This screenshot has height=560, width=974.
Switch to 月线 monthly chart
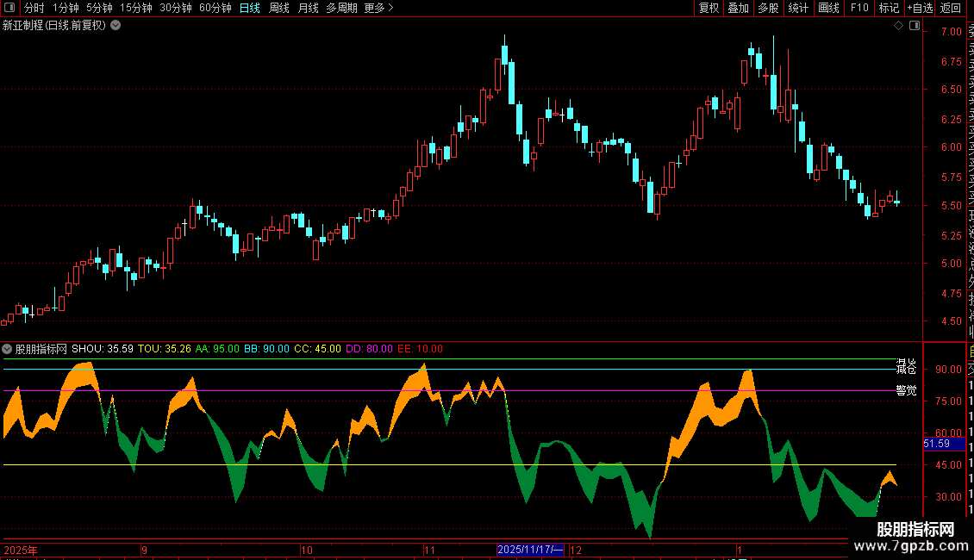point(308,8)
